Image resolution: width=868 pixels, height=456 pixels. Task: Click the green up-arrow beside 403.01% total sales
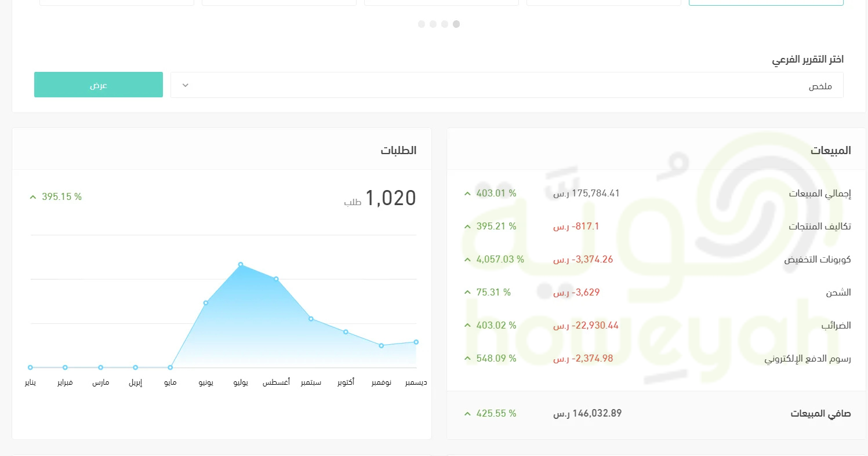[x=467, y=194]
